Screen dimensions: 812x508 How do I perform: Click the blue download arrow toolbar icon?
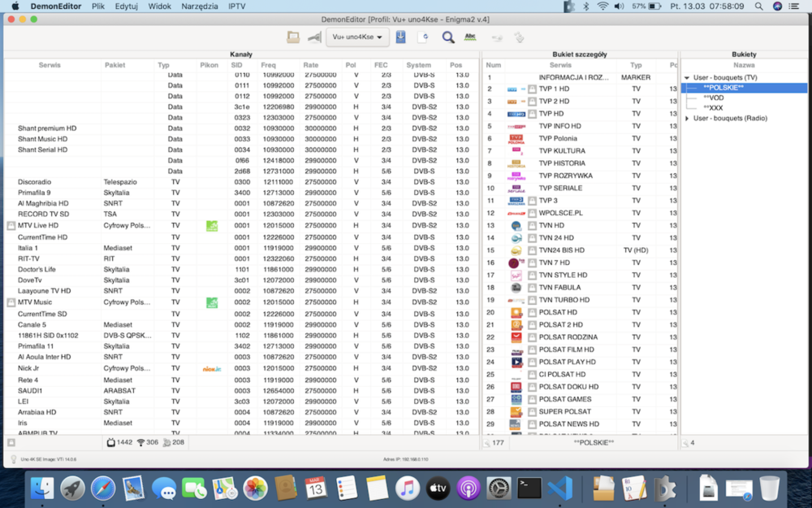tap(401, 37)
